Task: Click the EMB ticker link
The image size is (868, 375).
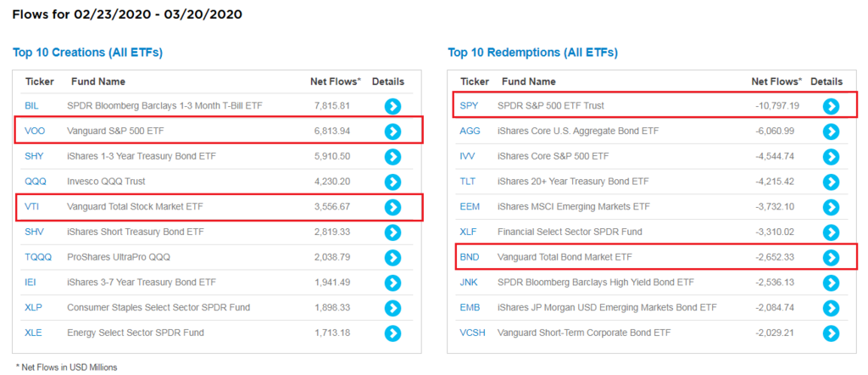Action: pyautogui.click(x=470, y=307)
